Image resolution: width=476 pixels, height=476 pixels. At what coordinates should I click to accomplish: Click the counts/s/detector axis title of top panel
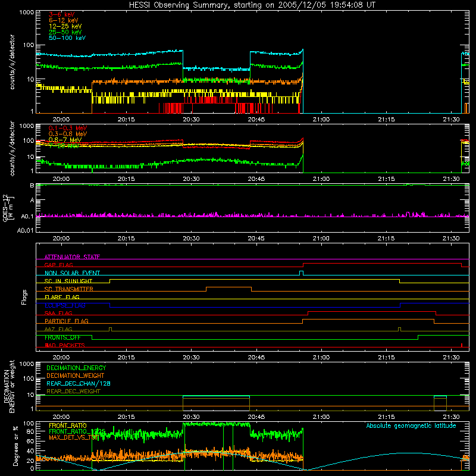click(12, 62)
